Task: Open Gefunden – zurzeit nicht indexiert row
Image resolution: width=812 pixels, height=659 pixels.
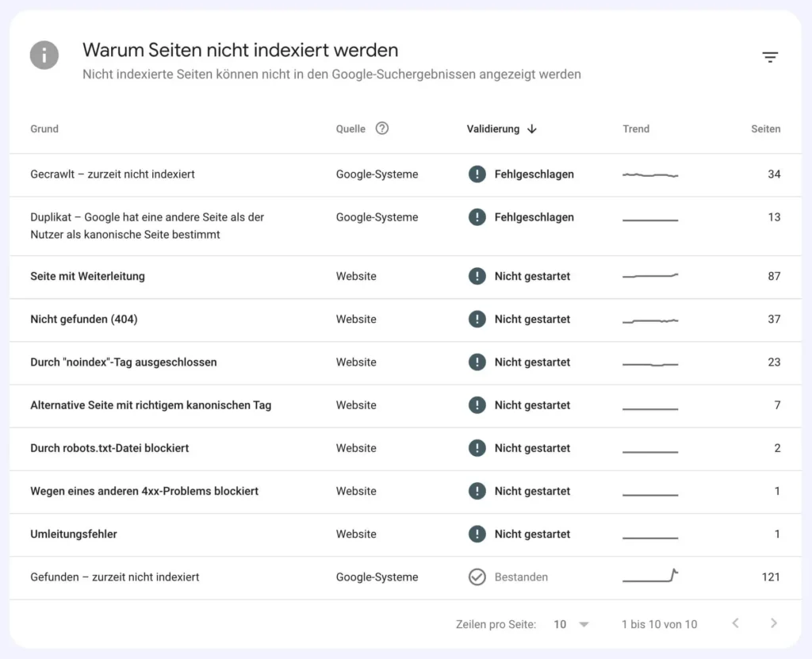Action: click(115, 577)
